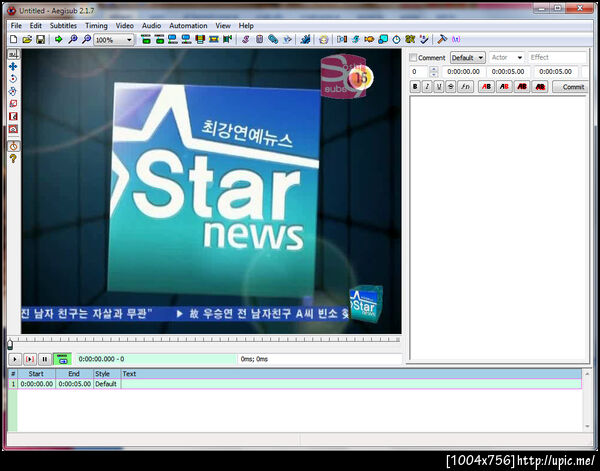Open a subtitles file via folder icon
Screen dimensions: 600x471
click(x=27, y=39)
